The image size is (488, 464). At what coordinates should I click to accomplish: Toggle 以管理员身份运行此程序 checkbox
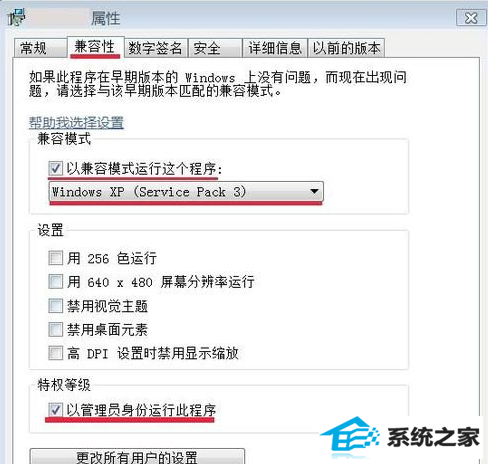(55, 410)
